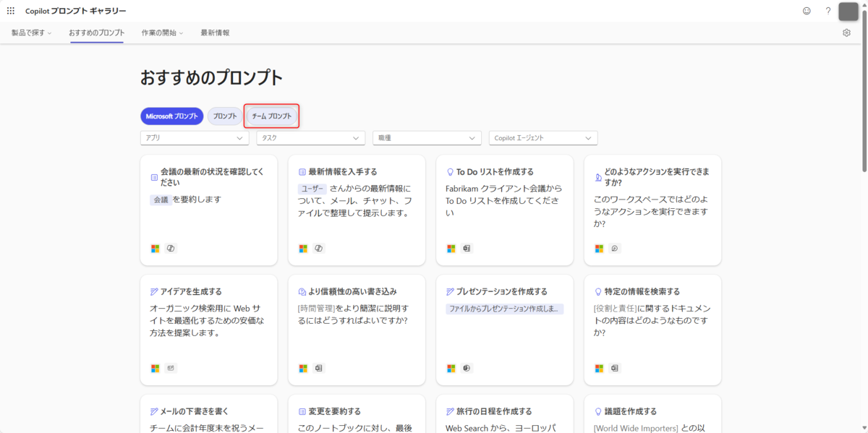Click app icon on To Do リストを作成する card
Viewport: 868px width, 433px height.
point(467,249)
